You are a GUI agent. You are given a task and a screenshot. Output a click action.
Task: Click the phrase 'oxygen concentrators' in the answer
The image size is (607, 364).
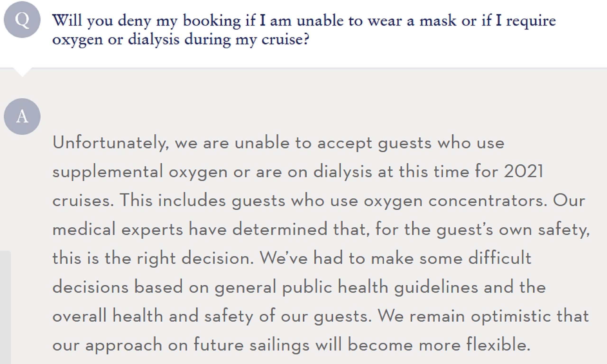coord(455,201)
